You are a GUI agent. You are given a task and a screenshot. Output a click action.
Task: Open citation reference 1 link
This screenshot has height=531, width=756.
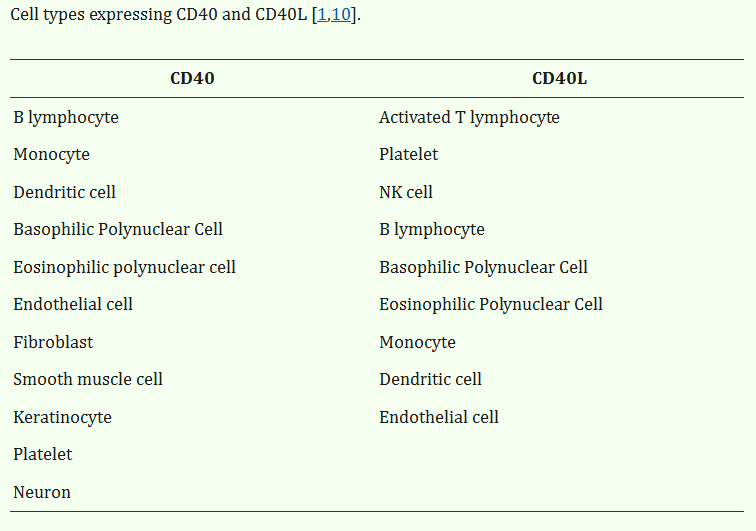click(x=322, y=17)
